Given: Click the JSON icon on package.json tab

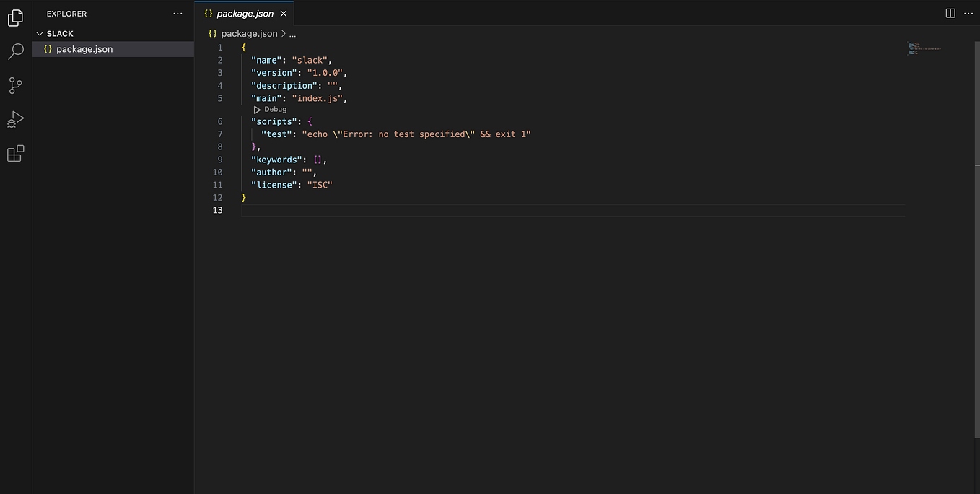Looking at the screenshot, I should 208,14.
